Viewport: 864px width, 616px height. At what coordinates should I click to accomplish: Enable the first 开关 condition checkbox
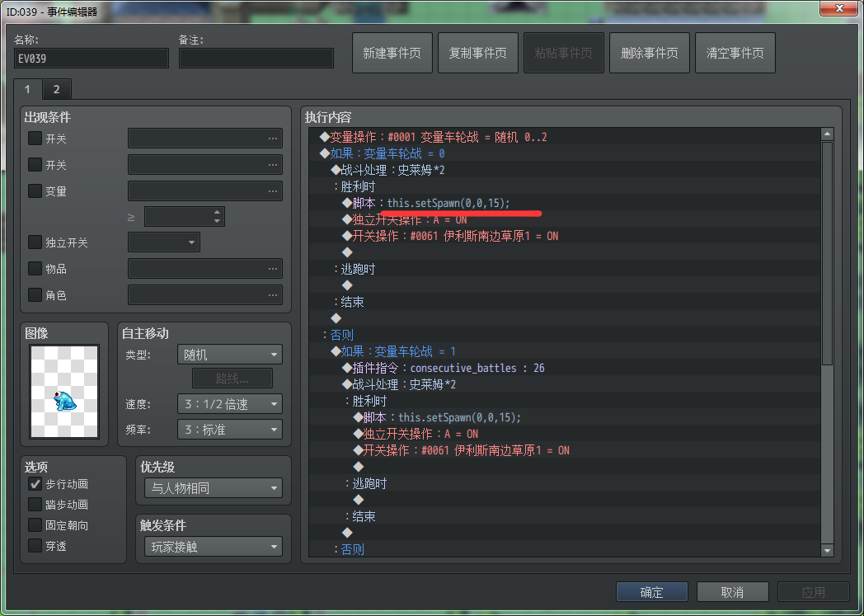(x=35, y=138)
